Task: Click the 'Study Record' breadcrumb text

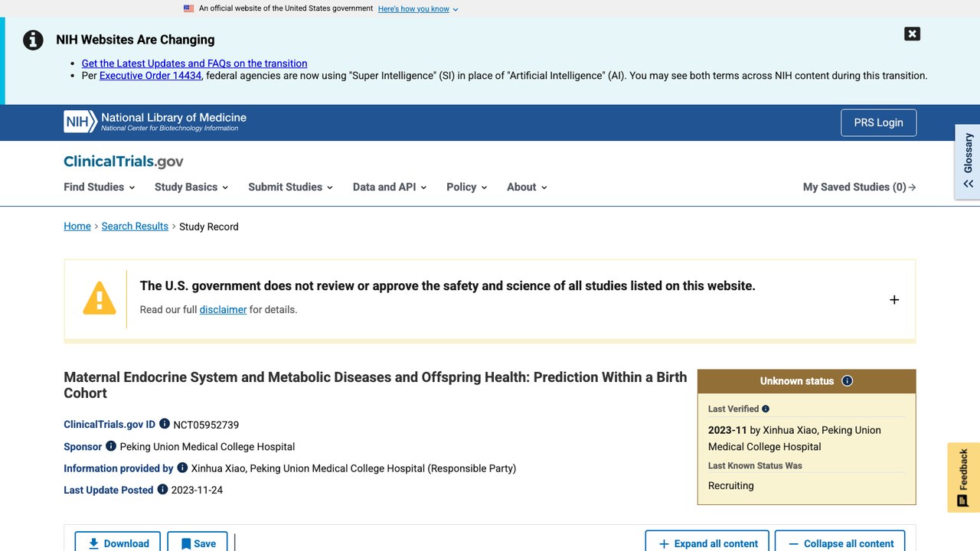Action: pos(209,227)
